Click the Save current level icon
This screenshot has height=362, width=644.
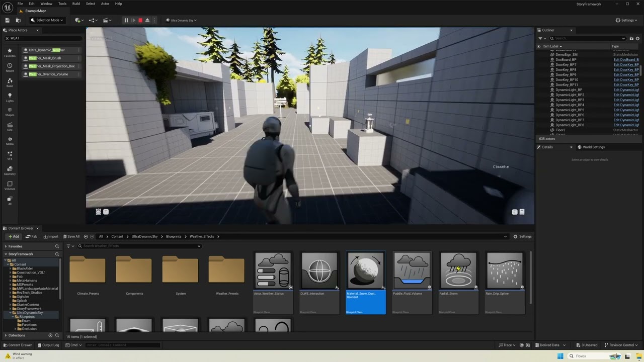(x=7, y=20)
